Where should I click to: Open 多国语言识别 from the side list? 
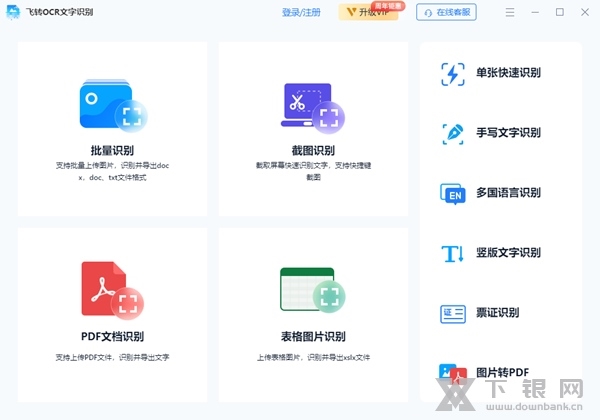(x=508, y=192)
